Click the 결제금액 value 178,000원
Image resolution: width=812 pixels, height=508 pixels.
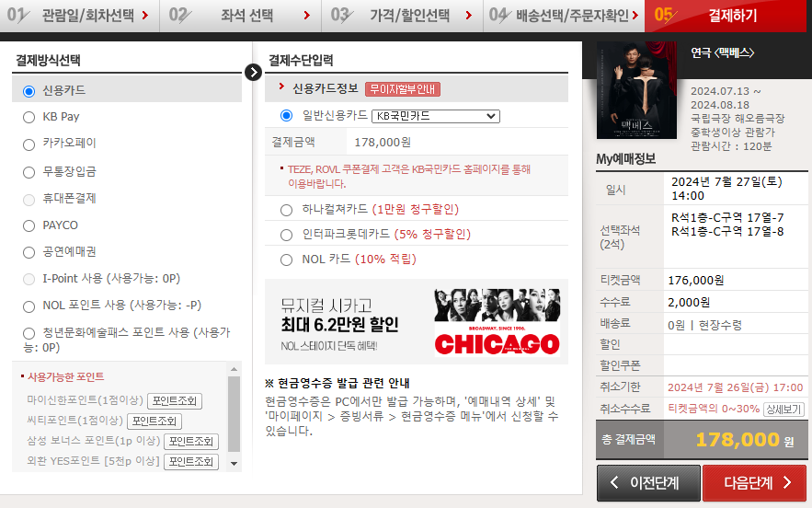tap(383, 142)
